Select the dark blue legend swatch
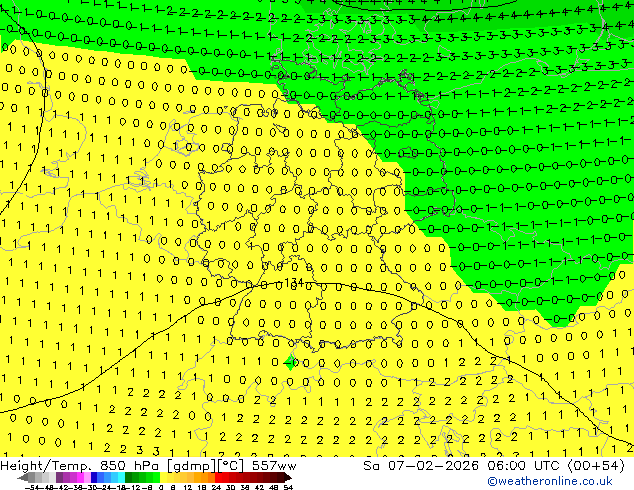The image size is (634, 490). pyautogui.click(x=94, y=478)
